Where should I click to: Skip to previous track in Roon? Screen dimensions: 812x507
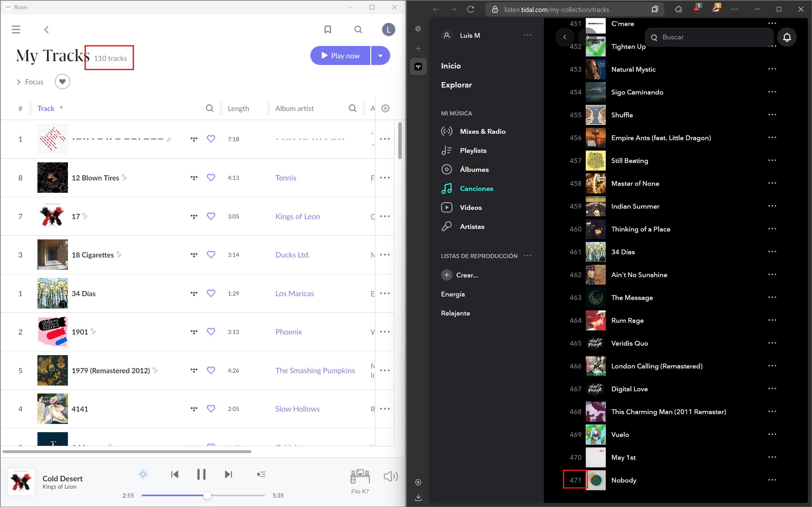click(x=175, y=474)
